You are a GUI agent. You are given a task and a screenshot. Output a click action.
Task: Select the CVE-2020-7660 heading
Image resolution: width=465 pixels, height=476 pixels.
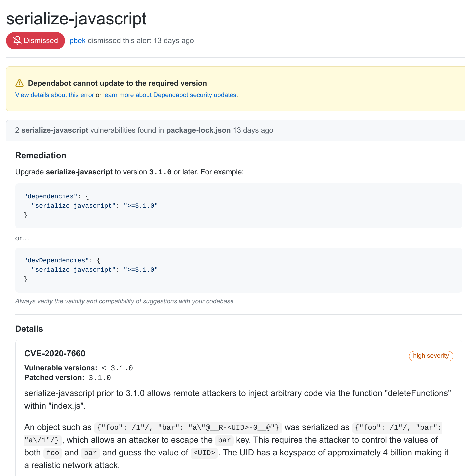[55, 353]
